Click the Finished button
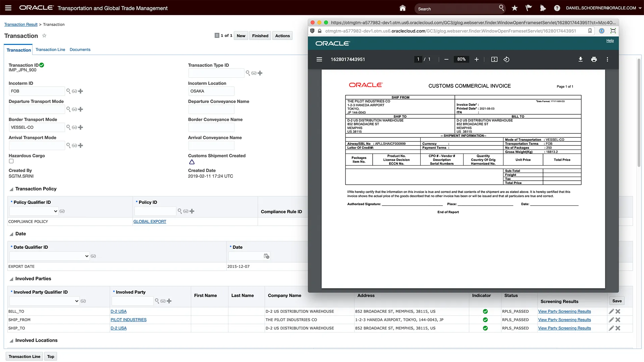The width and height of the screenshot is (644, 362). pyautogui.click(x=260, y=36)
